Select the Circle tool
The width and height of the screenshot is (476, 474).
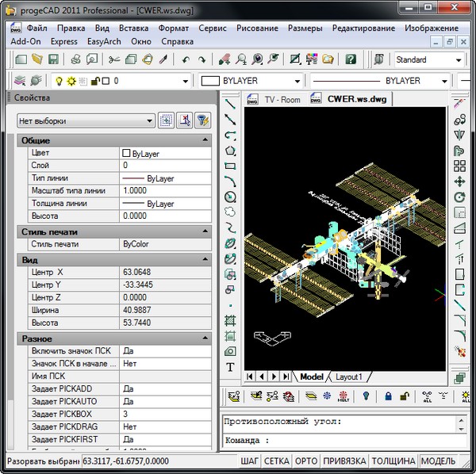tap(230, 197)
